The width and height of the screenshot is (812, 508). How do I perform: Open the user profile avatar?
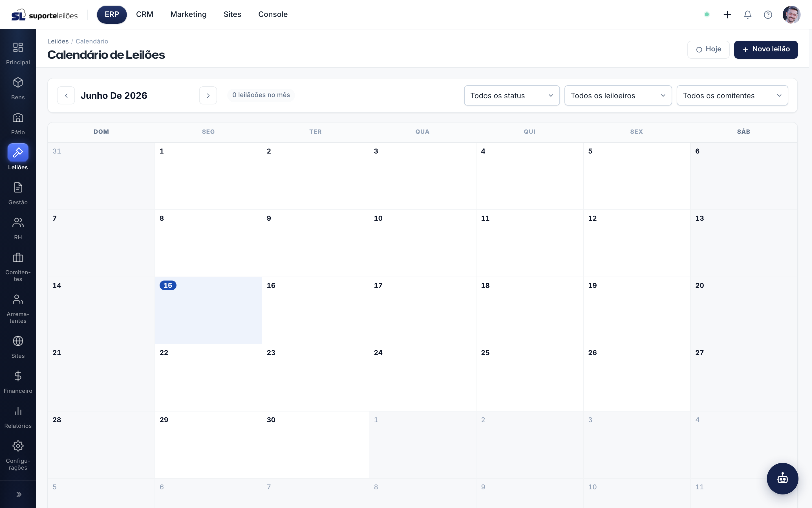[x=791, y=14]
